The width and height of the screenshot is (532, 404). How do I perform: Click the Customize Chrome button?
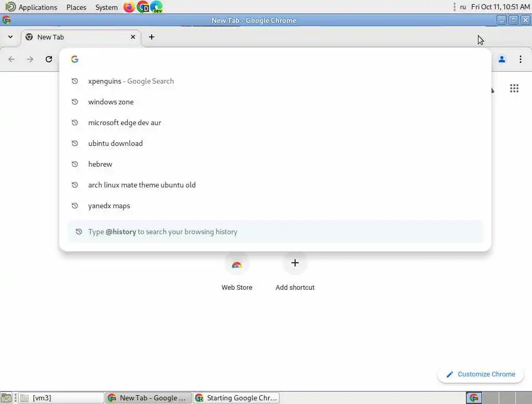[x=481, y=374]
